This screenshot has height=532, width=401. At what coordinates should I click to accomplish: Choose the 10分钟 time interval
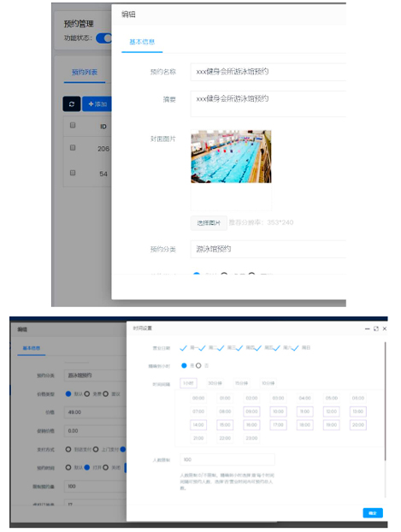(x=268, y=383)
